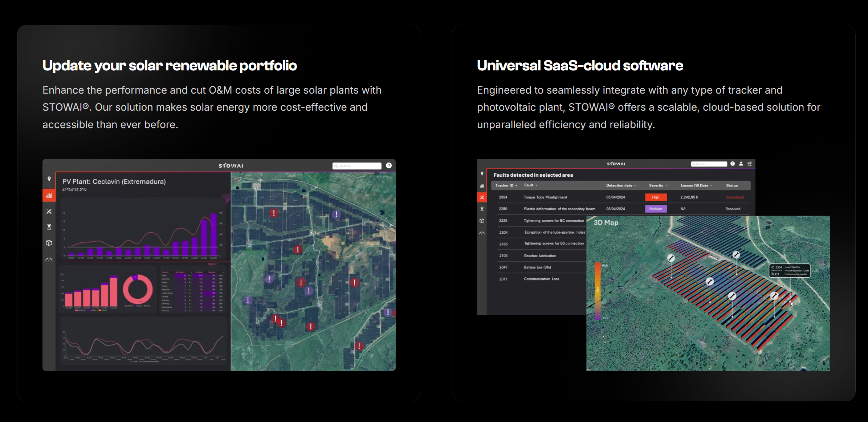This screenshot has width=868, height=422.
Task: Select the bar chart icon in the Faults dashboard sidebar
Action: 482,185
